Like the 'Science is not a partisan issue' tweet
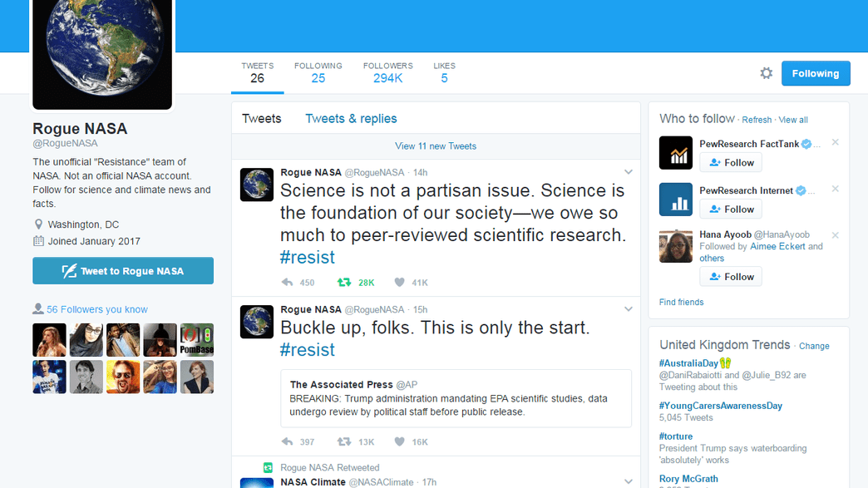Image resolution: width=868 pixels, height=488 pixels. [x=399, y=283]
